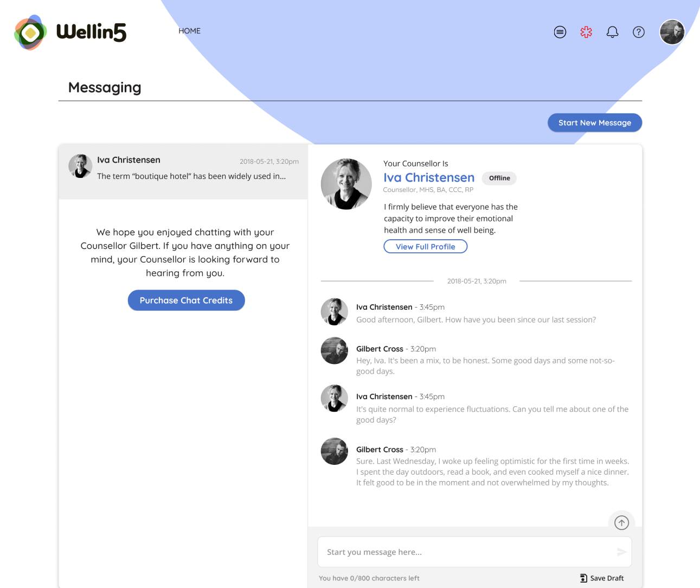Click Start New Message button
This screenshot has height=588, width=700.
[595, 123]
